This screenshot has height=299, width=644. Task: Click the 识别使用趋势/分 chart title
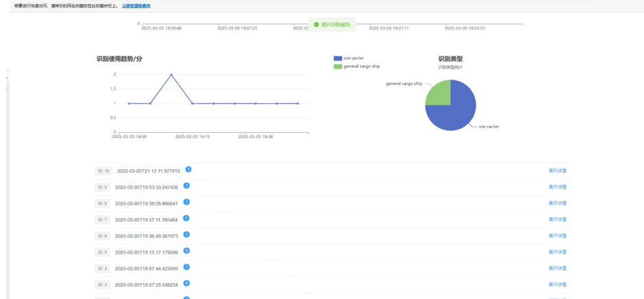pyautogui.click(x=119, y=59)
